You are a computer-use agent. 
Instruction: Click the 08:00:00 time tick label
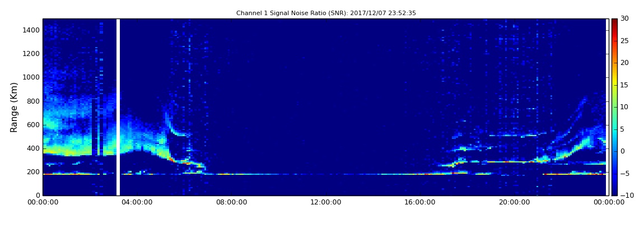[231, 202]
